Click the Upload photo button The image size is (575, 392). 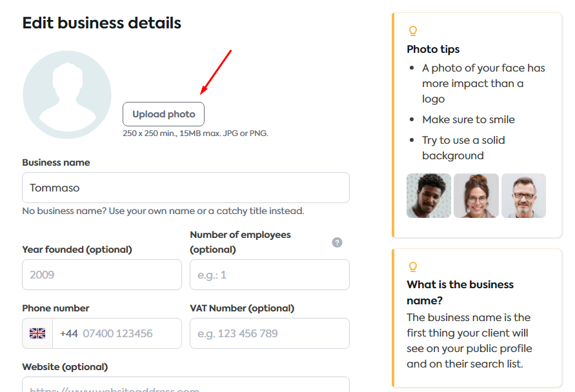(163, 114)
